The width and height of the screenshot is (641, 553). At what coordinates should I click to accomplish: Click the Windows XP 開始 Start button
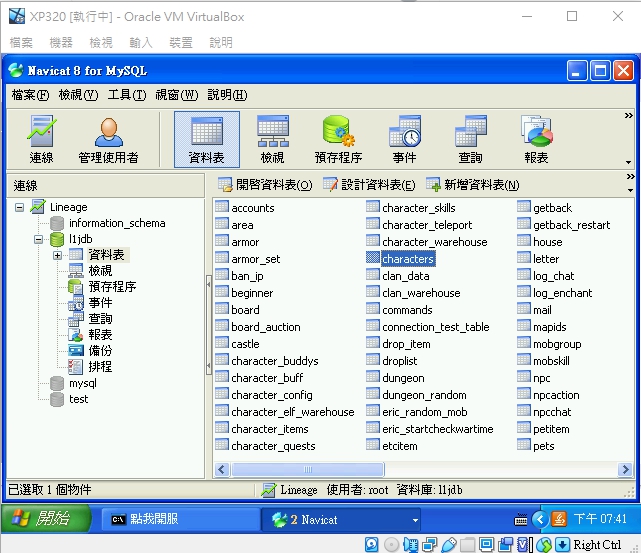tap(46, 519)
